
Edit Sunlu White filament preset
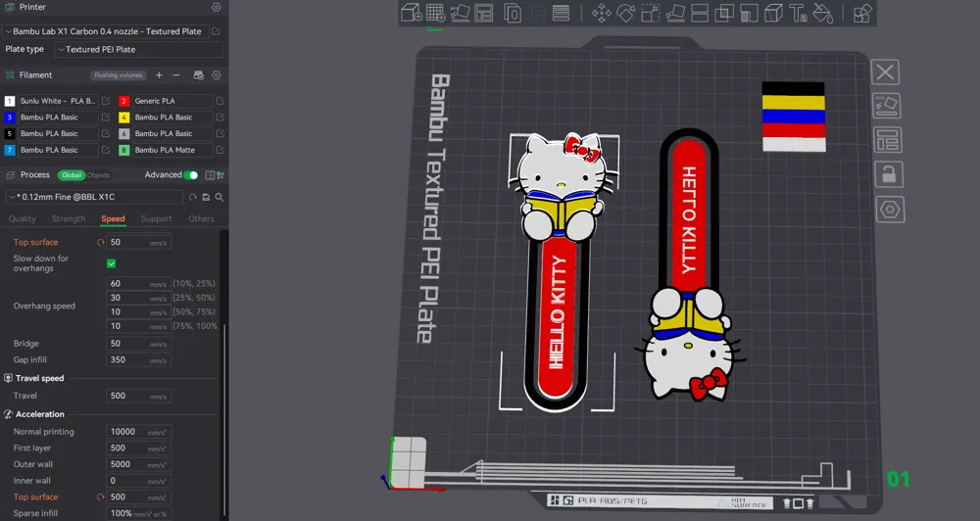point(106,101)
